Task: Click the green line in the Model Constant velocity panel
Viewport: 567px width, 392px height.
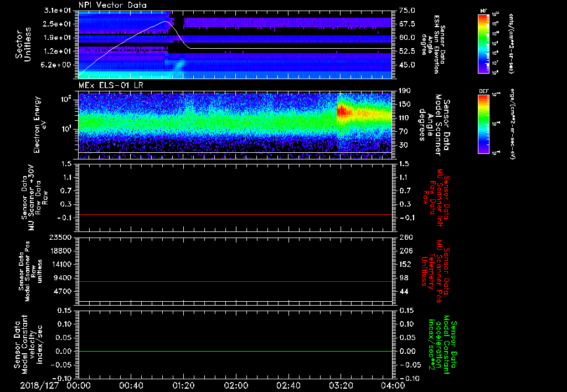Action: [235, 351]
